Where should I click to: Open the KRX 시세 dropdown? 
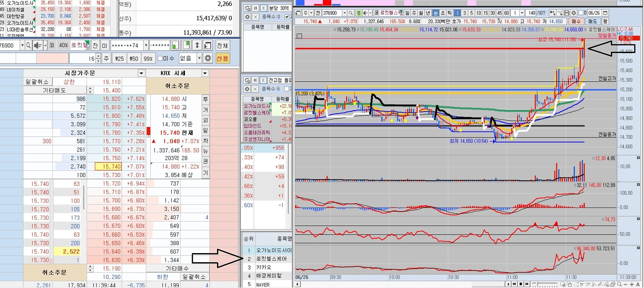click(205, 73)
